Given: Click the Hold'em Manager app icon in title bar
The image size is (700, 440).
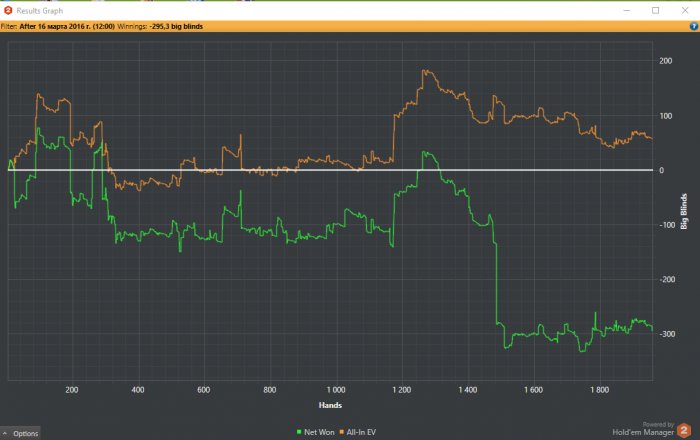Looking at the screenshot, I should tap(8, 10).
